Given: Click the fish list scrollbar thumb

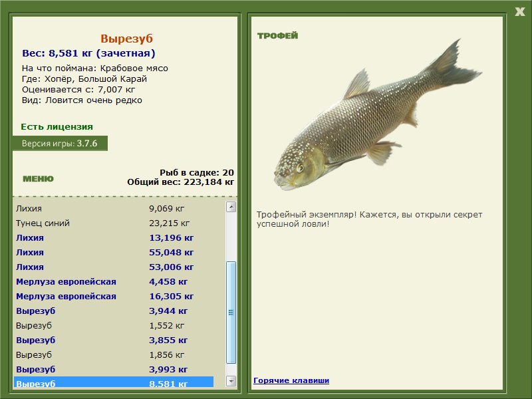Looking at the screenshot, I should (x=231, y=313).
